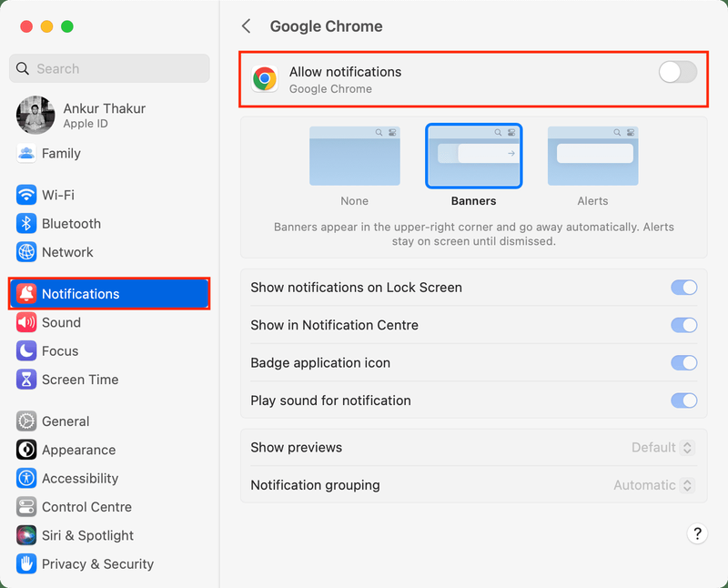Select the Banners alert style
728x588 pixels.
tap(473, 156)
